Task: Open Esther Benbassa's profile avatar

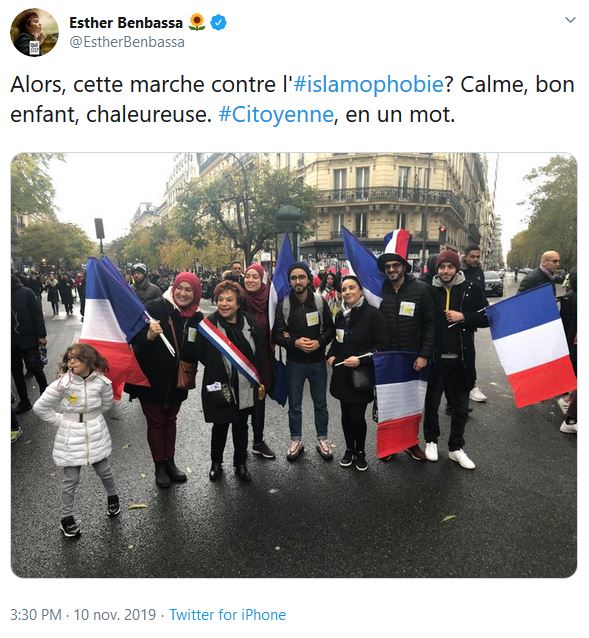Action: tap(34, 32)
